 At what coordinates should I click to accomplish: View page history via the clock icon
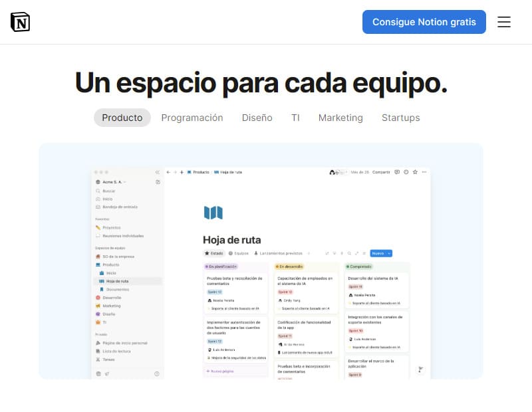click(x=406, y=171)
